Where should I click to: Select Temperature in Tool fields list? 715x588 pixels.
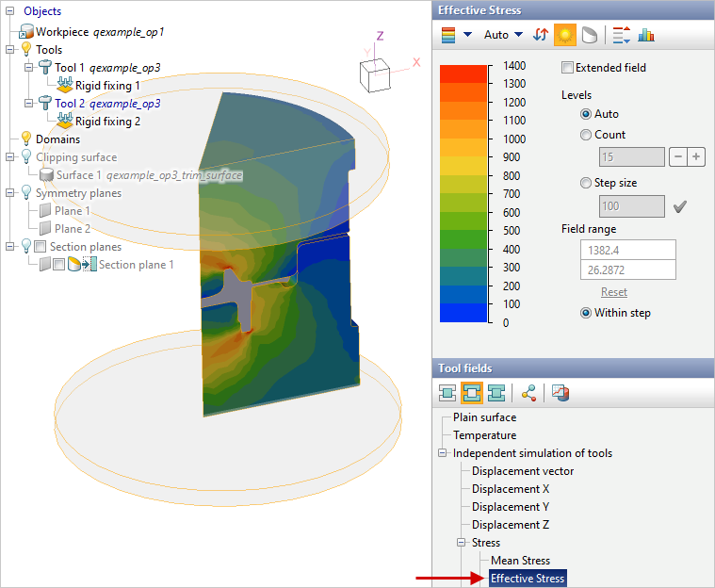pyautogui.click(x=484, y=435)
